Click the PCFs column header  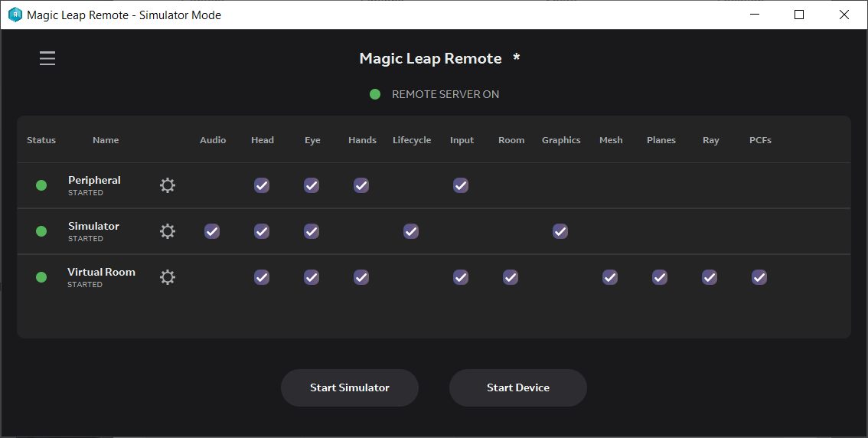click(x=761, y=140)
